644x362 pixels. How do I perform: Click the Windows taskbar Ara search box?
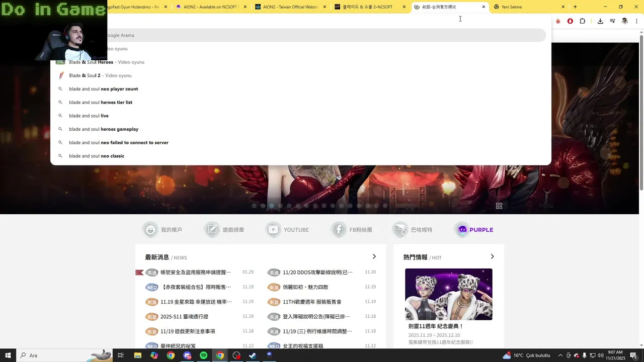[64, 355]
